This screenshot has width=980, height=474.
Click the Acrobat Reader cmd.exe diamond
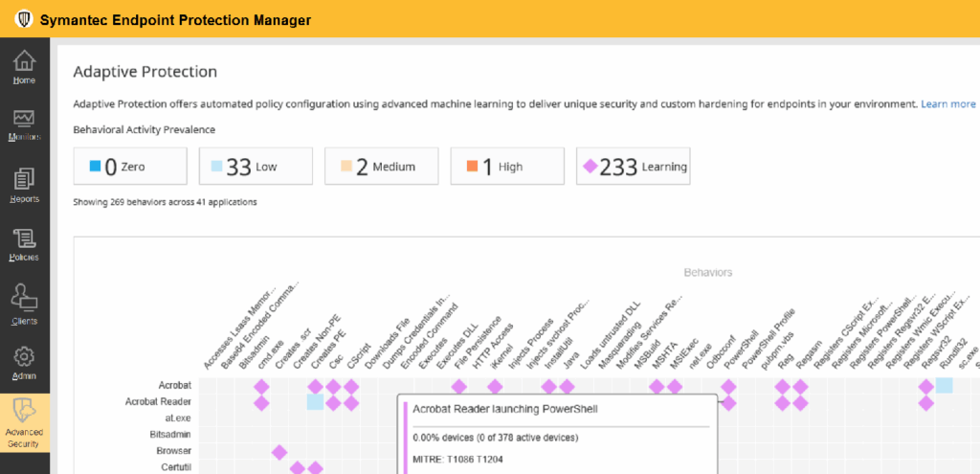[x=261, y=403]
